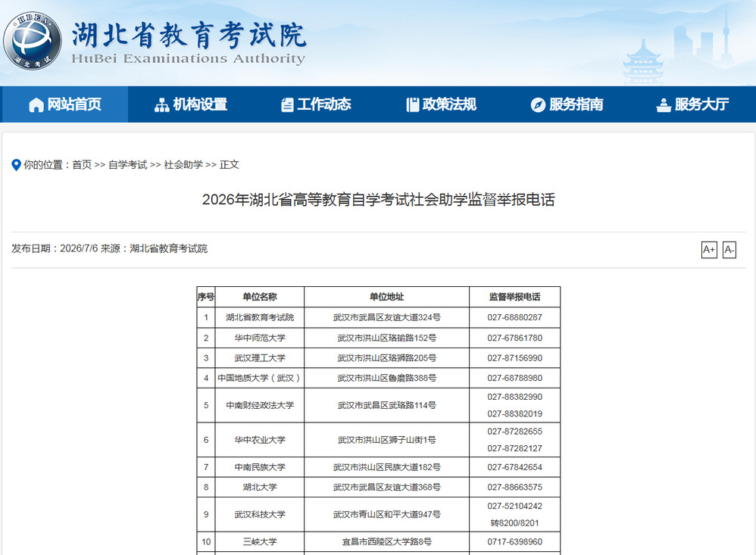Select cell 中南民族大学
756x555 pixels.
[260, 467]
